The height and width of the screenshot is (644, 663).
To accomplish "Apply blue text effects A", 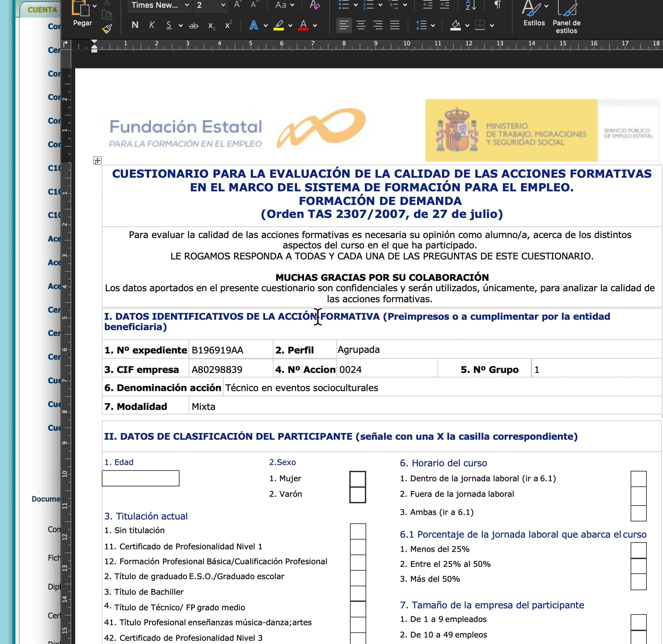I will (x=253, y=25).
